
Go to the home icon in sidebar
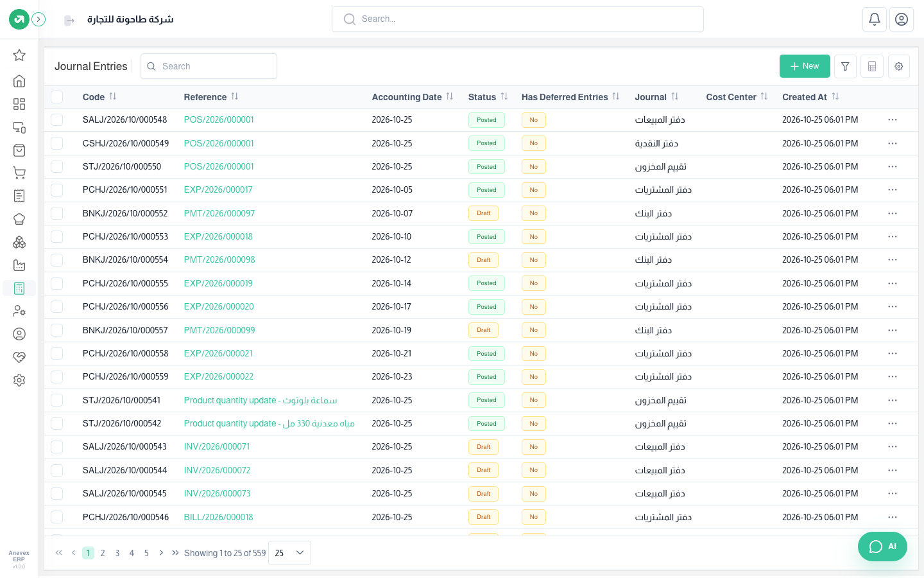(x=19, y=81)
